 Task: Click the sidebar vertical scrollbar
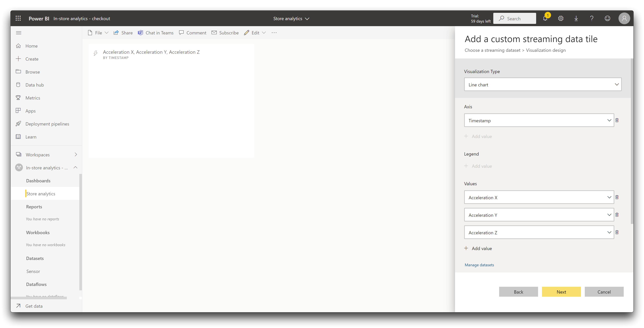pos(80,232)
